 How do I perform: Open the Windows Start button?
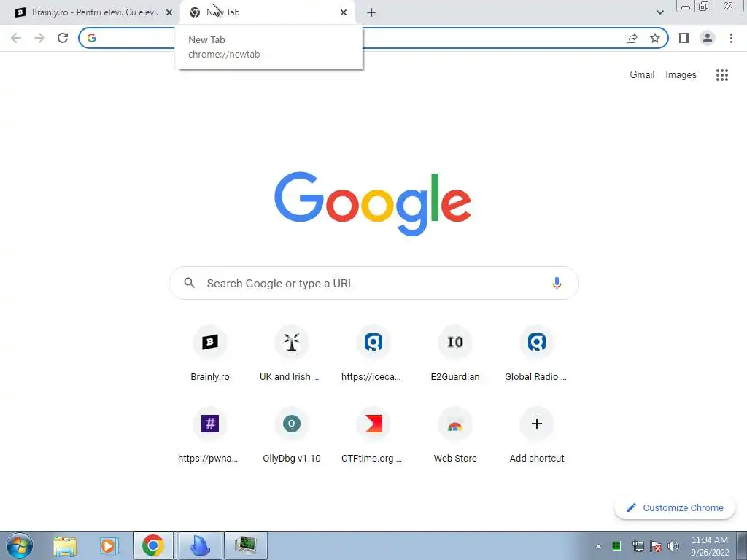pos(20,545)
